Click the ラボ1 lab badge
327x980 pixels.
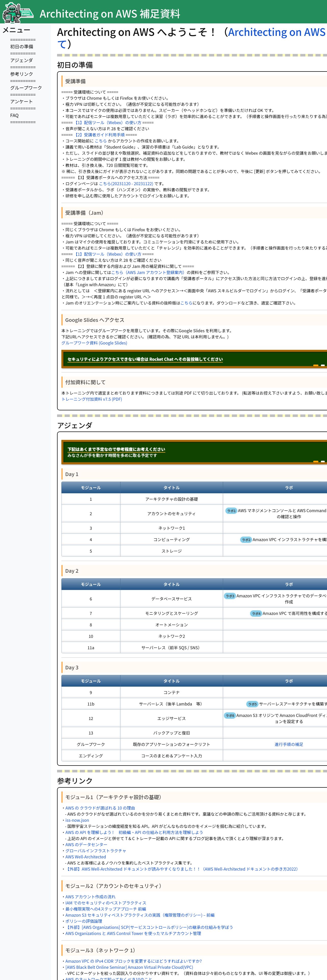point(231,511)
